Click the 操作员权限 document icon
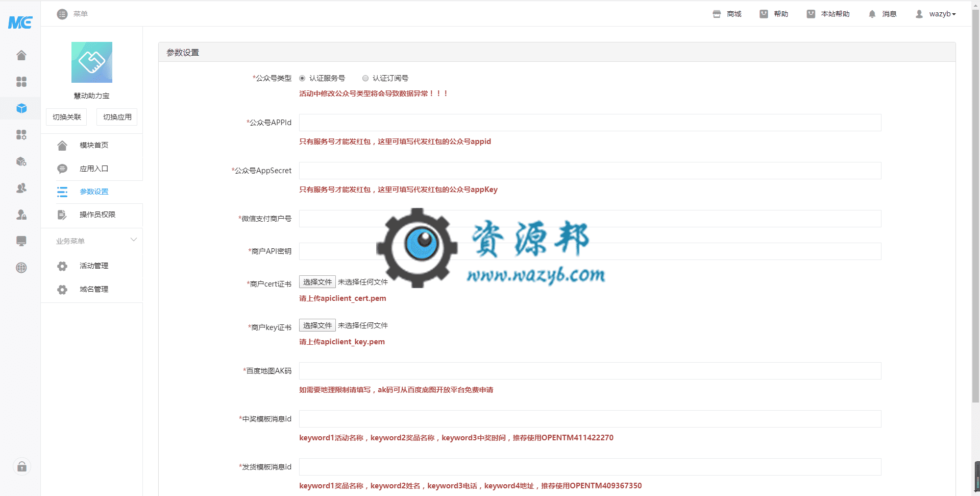This screenshot has height=496, width=980. pyautogui.click(x=62, y=215)
